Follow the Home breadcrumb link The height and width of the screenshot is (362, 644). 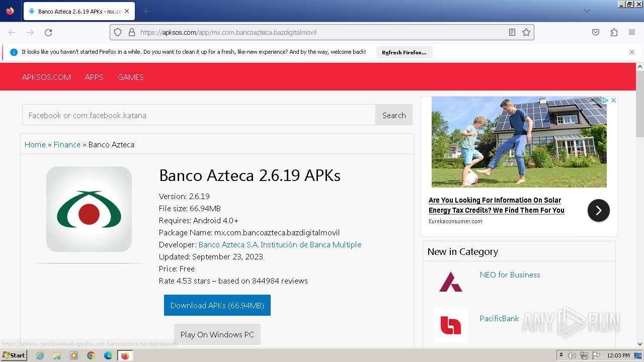coord(35,144)
